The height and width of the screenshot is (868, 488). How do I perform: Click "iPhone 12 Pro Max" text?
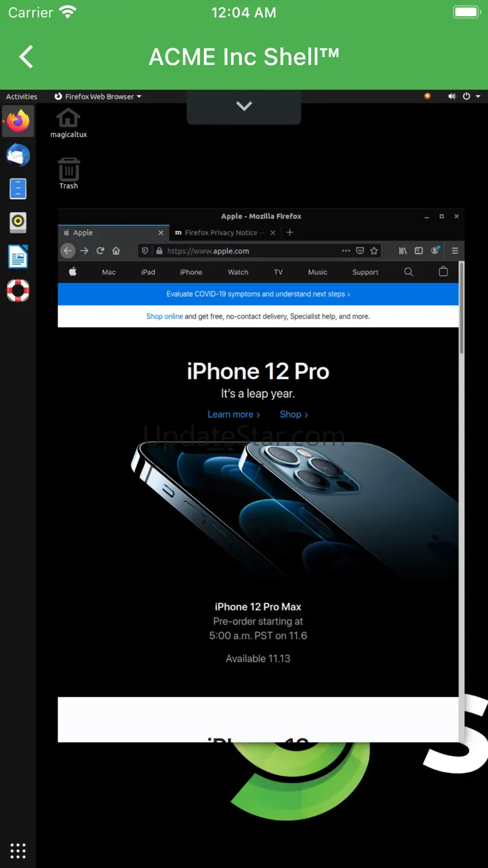coord(258,606)
